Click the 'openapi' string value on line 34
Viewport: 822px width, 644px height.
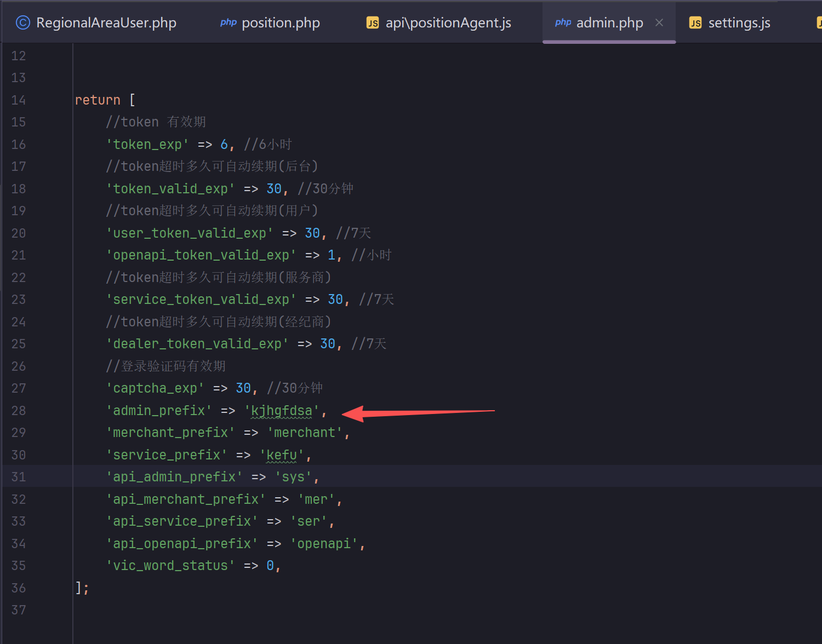pos(324,544)
